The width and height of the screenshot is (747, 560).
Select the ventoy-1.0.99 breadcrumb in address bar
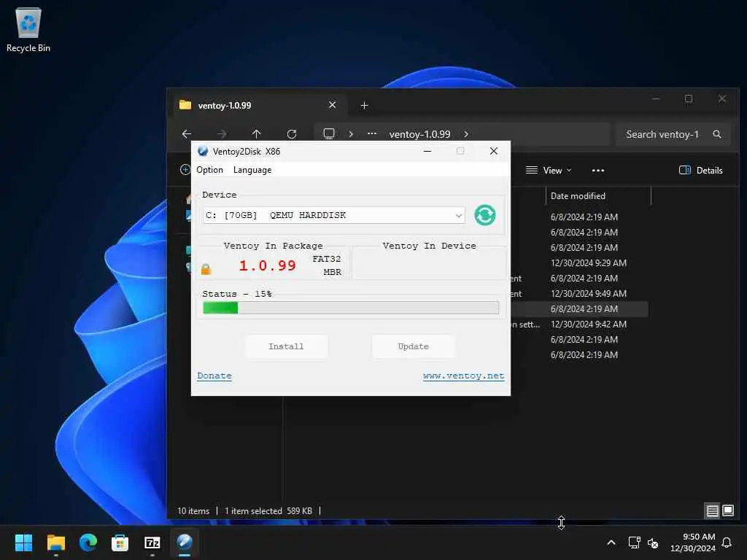419,134
